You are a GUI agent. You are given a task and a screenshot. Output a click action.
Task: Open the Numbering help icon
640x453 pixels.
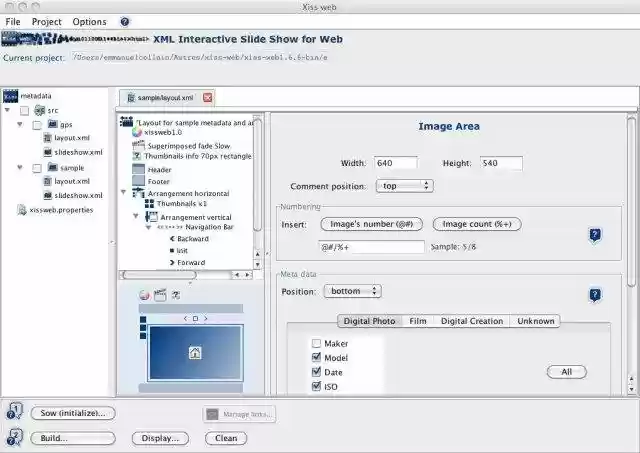point(595,235)
